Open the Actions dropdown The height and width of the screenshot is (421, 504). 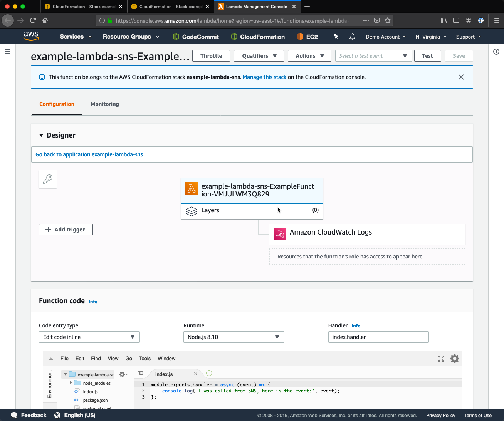tap(309, 55)
